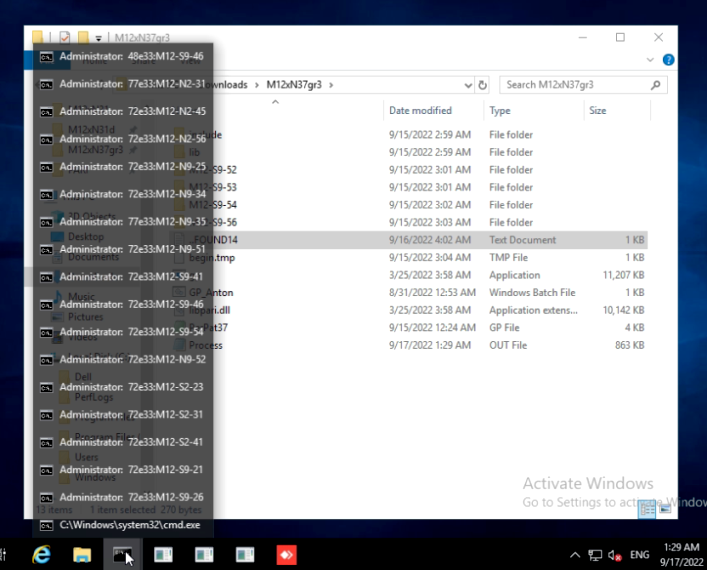Click the Properties checkmark quick access icon
This screenshot has height=570, width=707.
(64, 37)
